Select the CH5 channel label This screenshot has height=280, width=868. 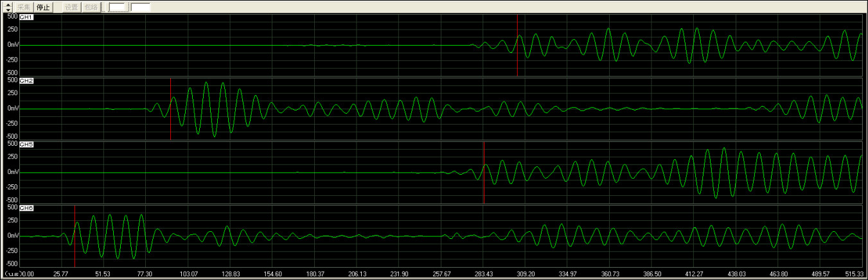(x=27, y=144)
